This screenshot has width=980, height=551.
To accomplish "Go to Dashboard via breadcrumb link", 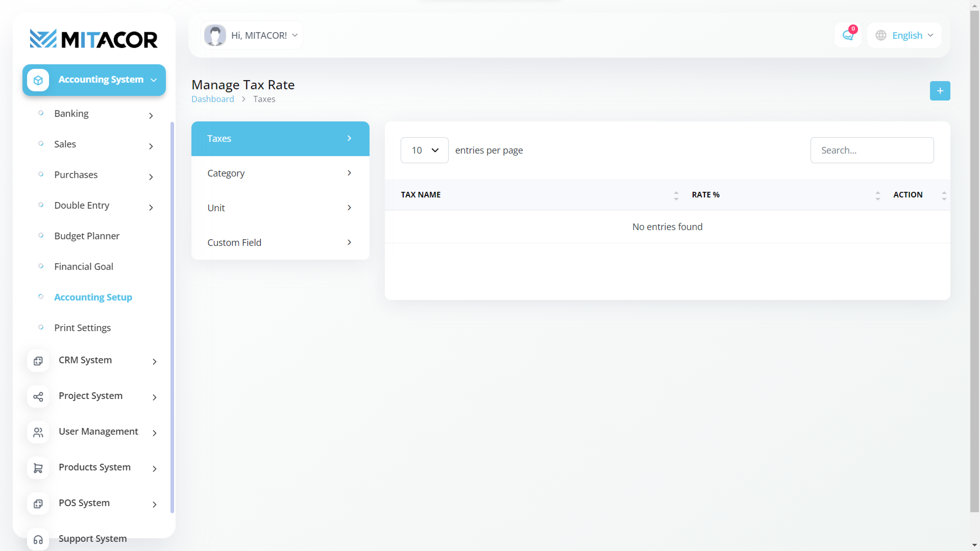I will tap(213, 99).
